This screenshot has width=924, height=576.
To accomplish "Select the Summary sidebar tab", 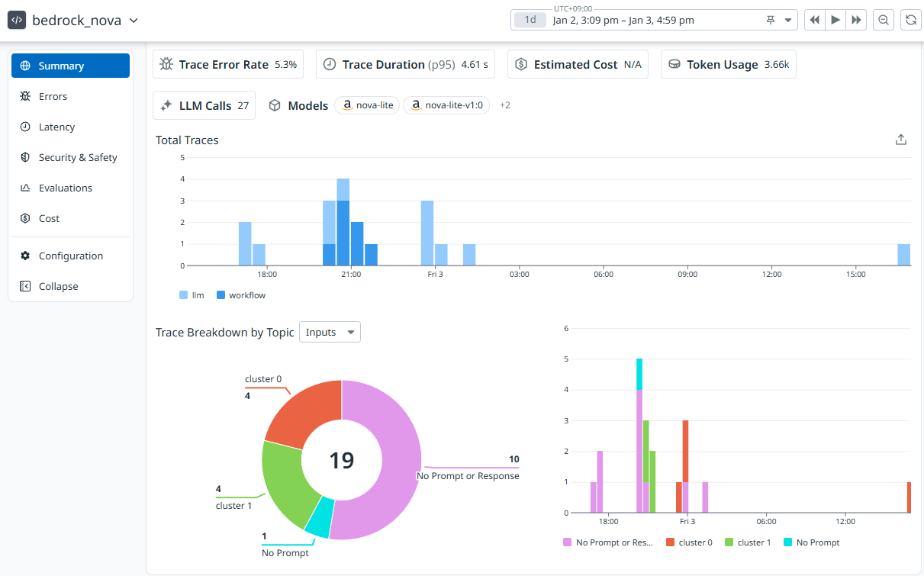I will pyautogui.click(x=70, y=66).
